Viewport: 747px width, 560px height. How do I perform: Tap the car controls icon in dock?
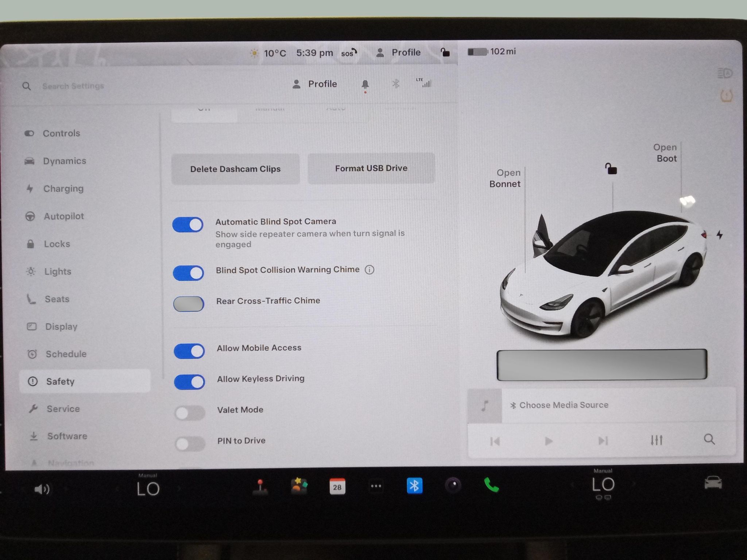click(713, 483)
